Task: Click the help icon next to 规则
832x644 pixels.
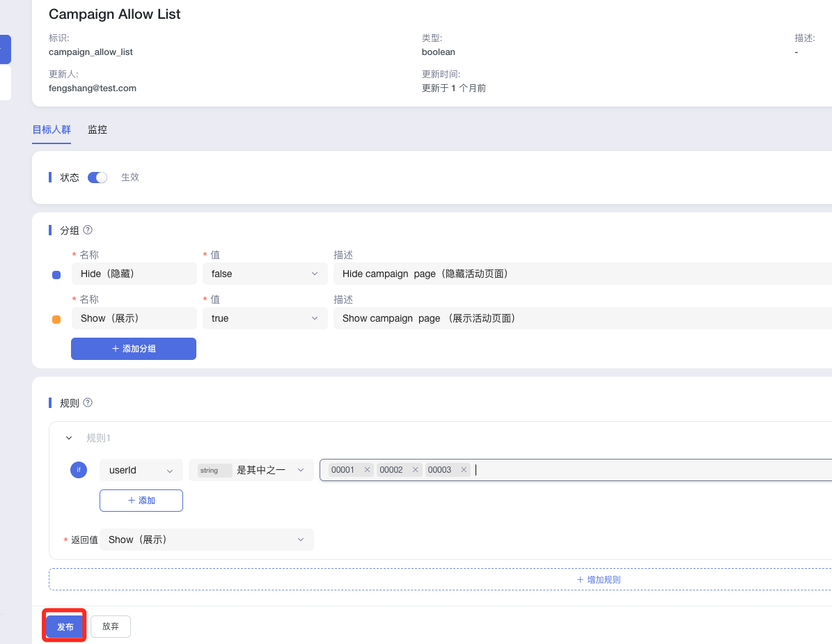Action: [88, 402]
